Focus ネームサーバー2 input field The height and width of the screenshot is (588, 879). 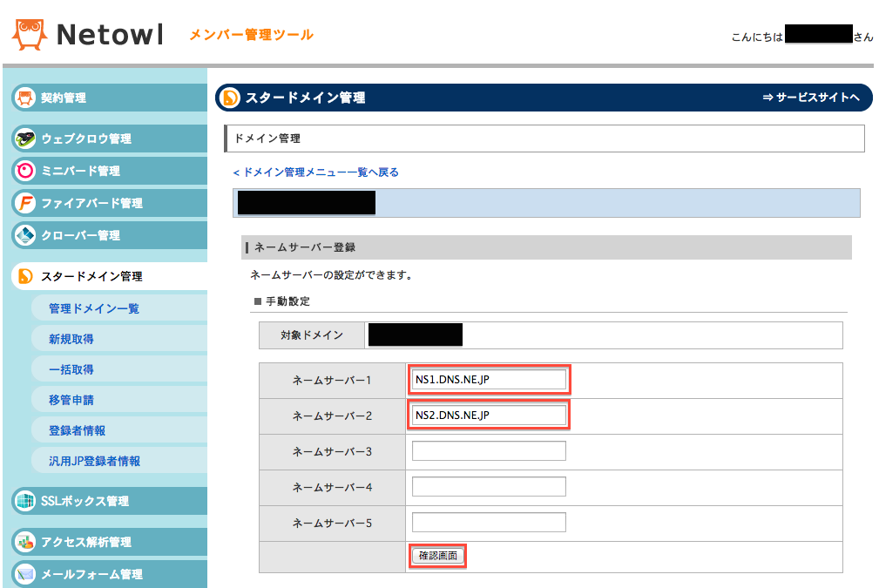pyautogui.click(x=489, y=416)
